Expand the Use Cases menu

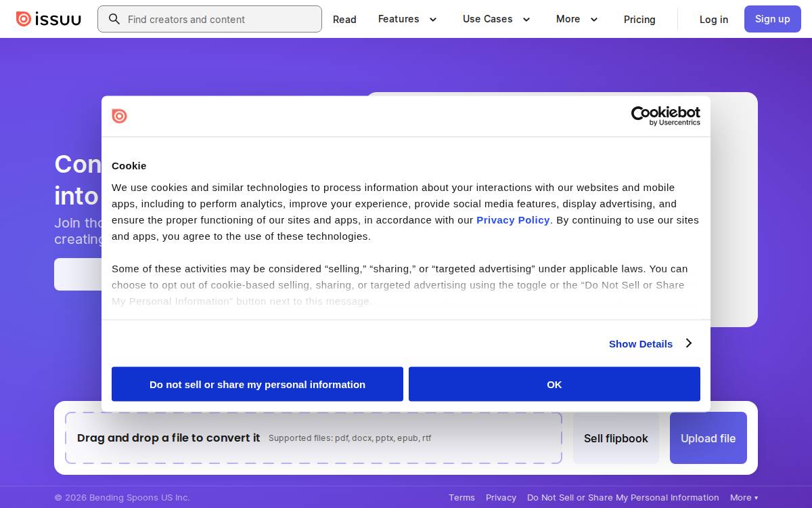[x=497, y=19]
